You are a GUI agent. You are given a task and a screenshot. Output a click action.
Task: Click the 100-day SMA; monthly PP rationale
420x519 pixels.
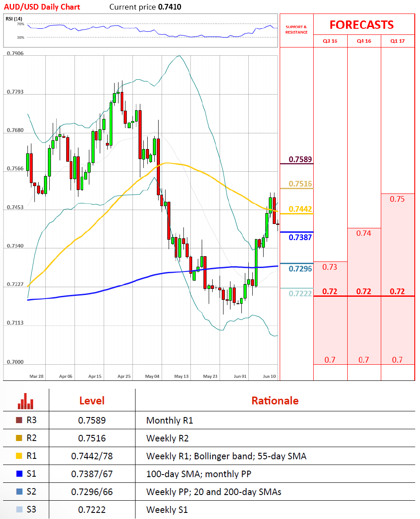tap(199, 474)
